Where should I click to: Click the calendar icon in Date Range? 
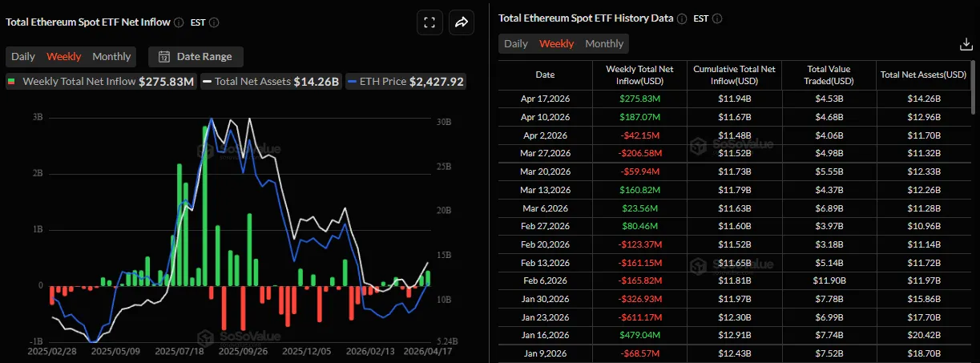pyautogui.click(x=163, y=57)
